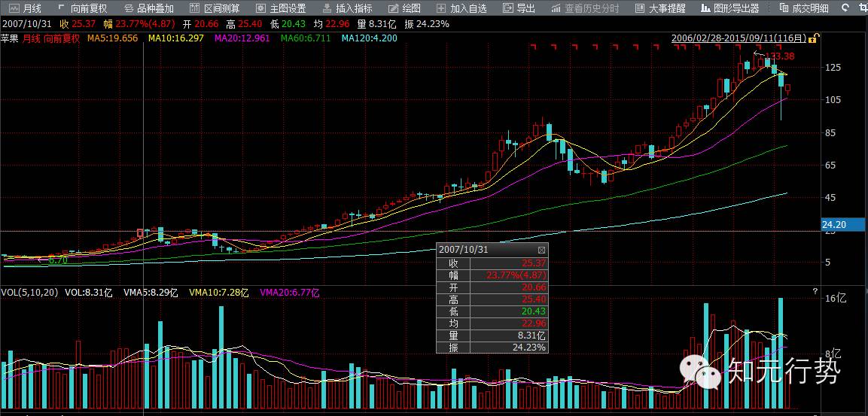Click the MA10:16.297 indicator label

pyautogui.click(x=176, y=38)
